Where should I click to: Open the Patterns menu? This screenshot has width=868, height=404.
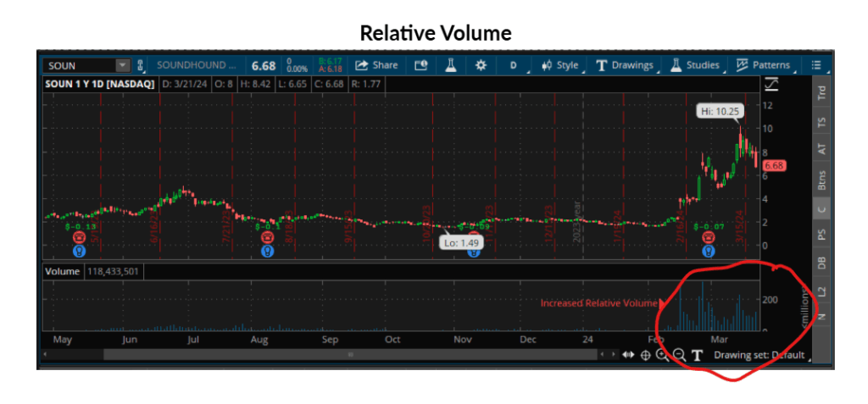tap(763, 65)
